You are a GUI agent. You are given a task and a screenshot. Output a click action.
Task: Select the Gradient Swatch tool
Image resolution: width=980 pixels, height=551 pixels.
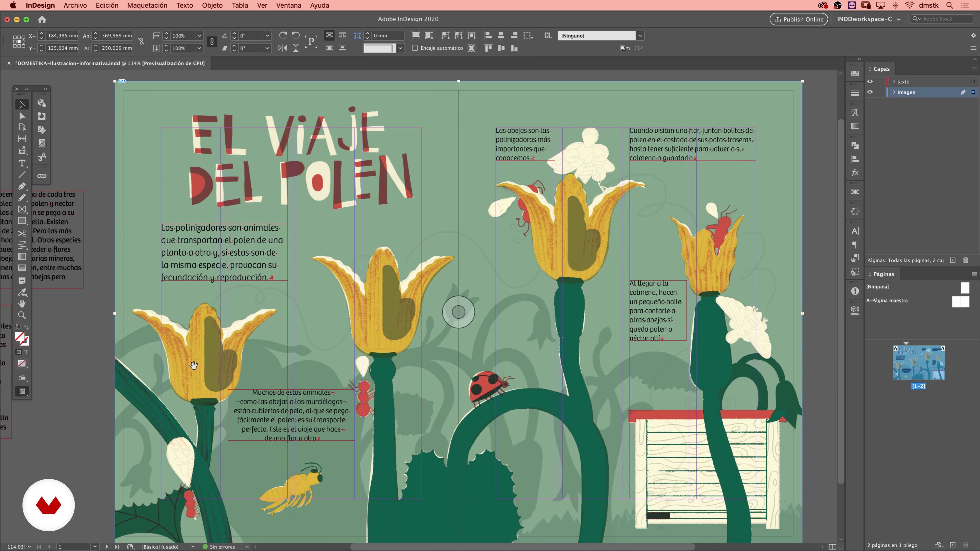[22, 257]
